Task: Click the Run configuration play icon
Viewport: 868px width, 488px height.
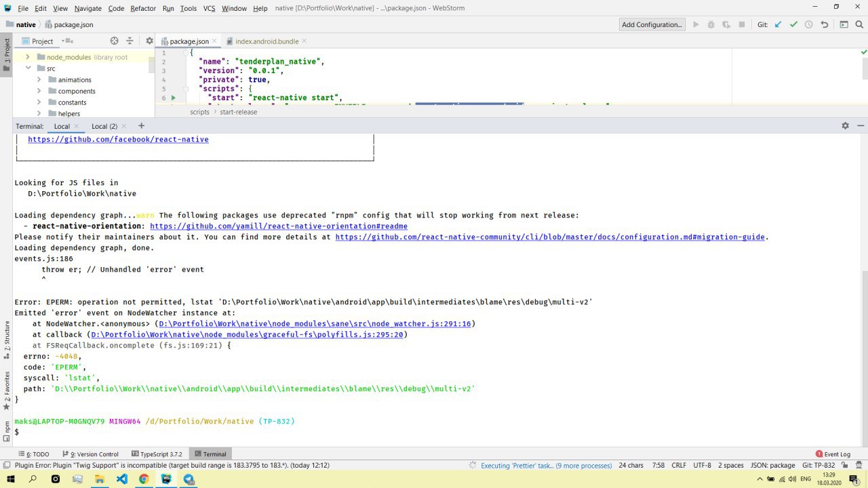Action: coord(696,24)
